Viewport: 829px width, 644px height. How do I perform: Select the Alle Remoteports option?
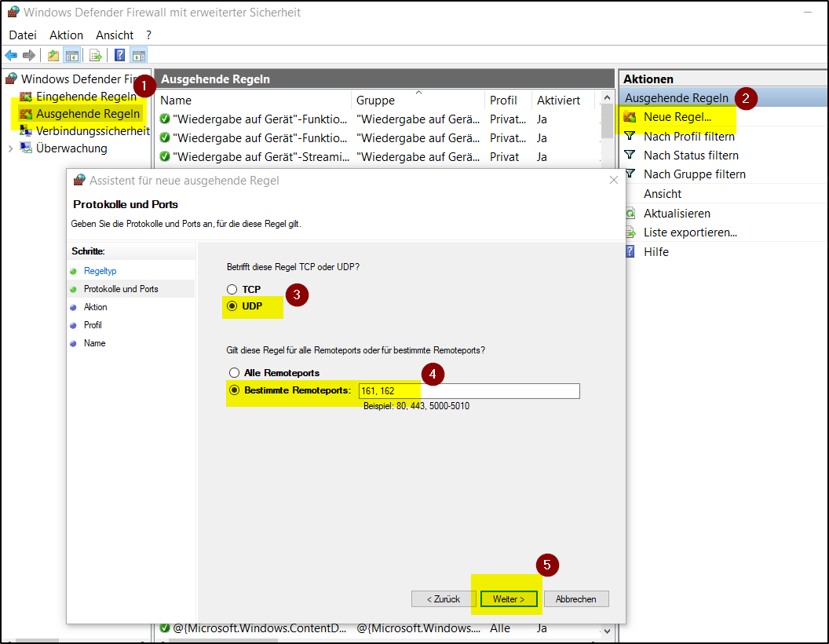(234, 373)
